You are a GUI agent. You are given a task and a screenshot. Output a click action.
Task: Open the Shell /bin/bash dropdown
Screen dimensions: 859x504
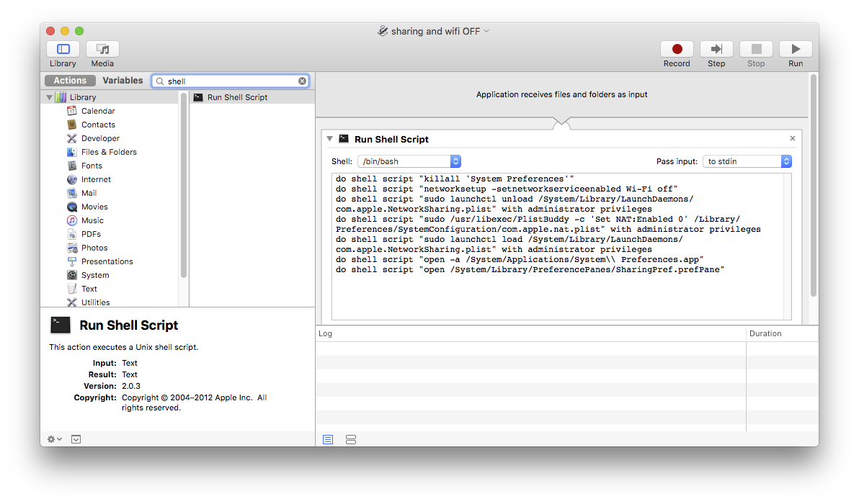point(409,161)
